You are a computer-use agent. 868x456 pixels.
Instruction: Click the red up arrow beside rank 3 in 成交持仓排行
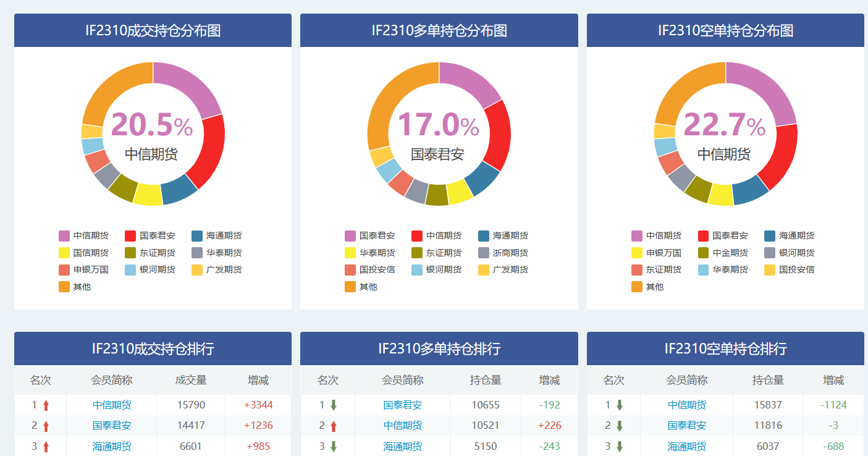click(46, 446)
